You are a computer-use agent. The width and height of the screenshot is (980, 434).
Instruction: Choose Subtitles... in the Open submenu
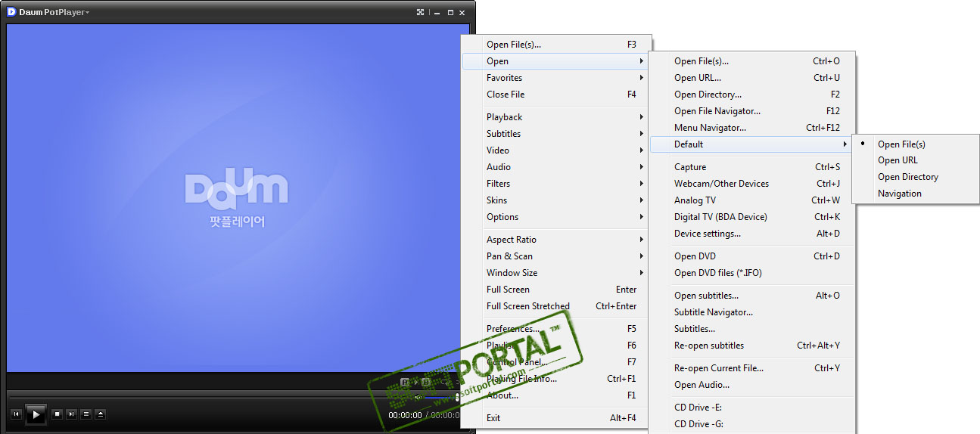tap(751, 329)
